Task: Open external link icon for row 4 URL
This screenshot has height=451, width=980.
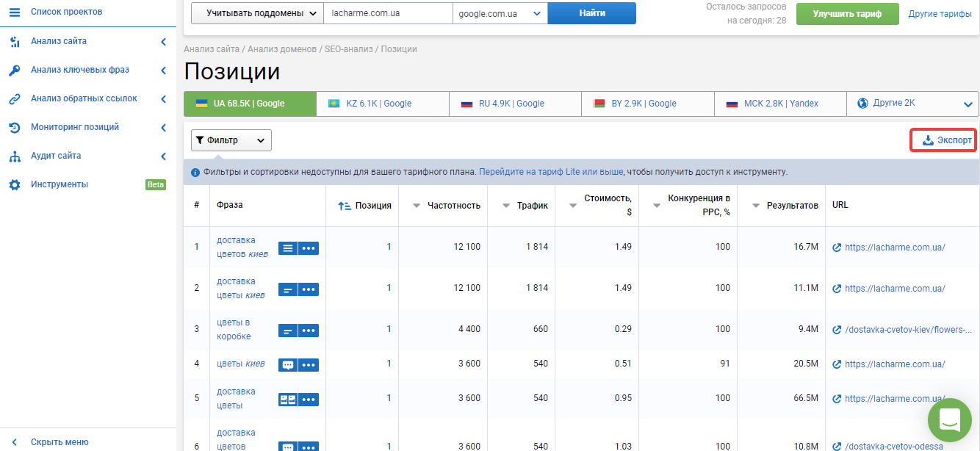Action: pyautogui.click(x=837, y=364)
